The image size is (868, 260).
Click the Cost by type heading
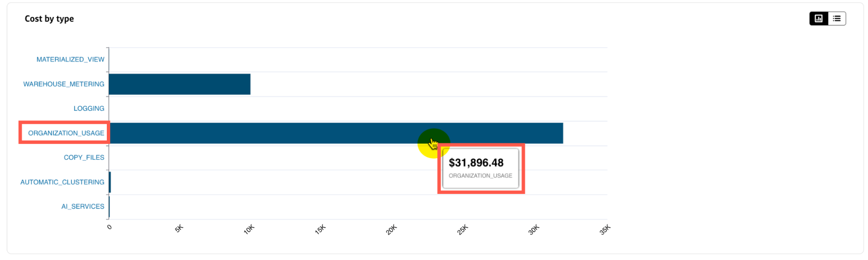click(x=49, y=19)
